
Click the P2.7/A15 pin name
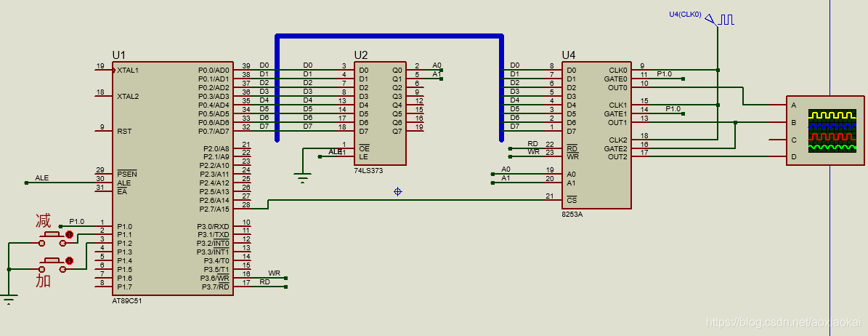point(214,209)
